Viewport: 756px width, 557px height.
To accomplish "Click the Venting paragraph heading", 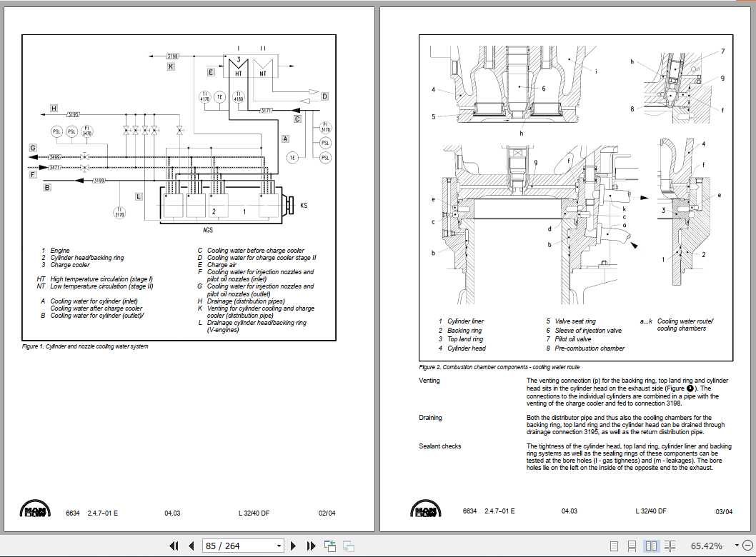I will (x=429, y=381).
